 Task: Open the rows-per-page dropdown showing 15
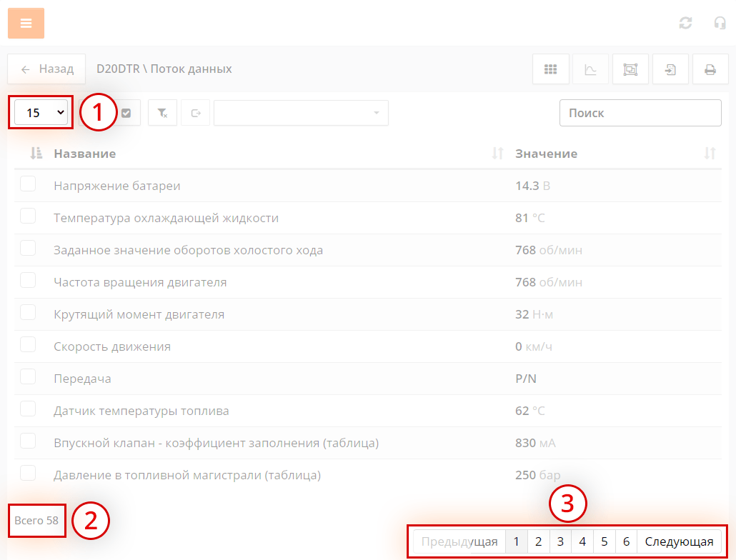pyautogui.click(x=41, y=113)
